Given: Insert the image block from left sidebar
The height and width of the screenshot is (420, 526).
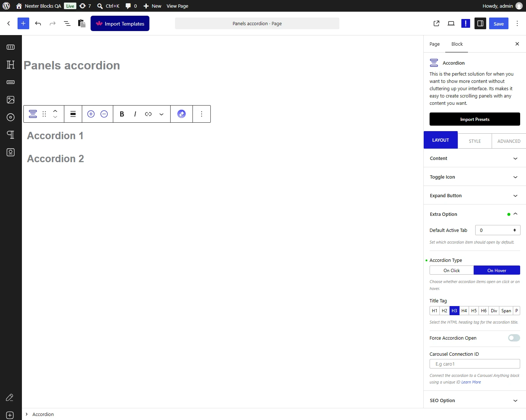Looking at the screenshot, I should [x=11, y=100].
